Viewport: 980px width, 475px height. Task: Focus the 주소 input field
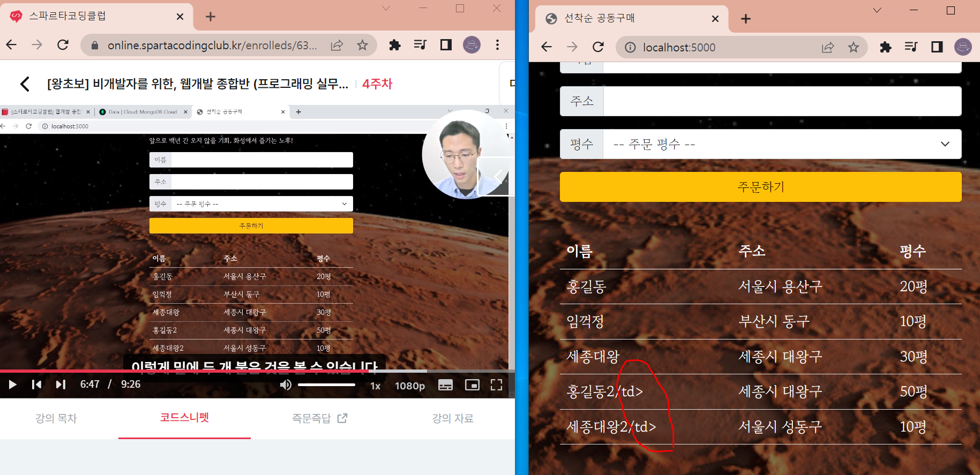coord(782,101)
